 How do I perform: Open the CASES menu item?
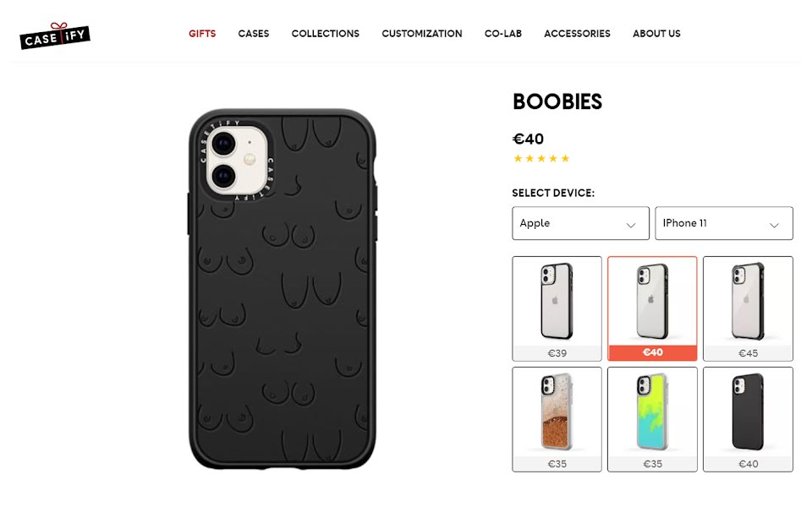point(254,34)
